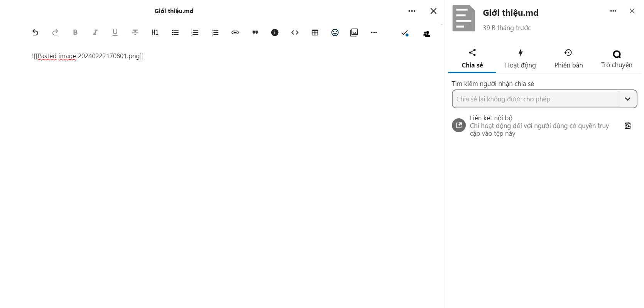Screen dimensions: 644x308
Task: Open the H1 heading menu
Action: click(x=155, y=32)
